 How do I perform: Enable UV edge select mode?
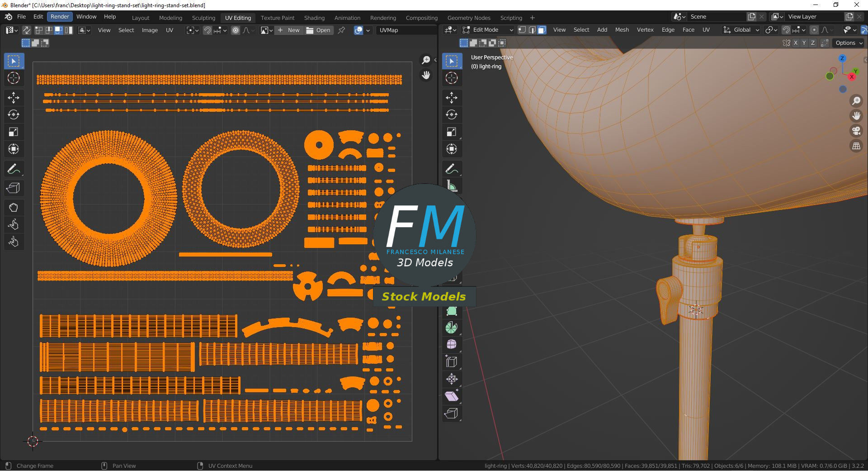pos(49,30)
